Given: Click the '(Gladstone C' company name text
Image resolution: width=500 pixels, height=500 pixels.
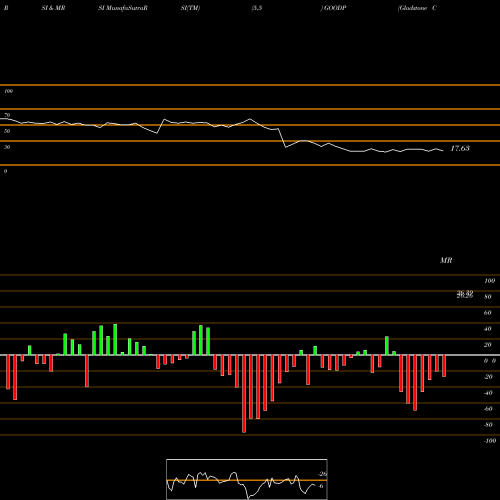Looking at the screenshot, I should click(x=417, y=8).
